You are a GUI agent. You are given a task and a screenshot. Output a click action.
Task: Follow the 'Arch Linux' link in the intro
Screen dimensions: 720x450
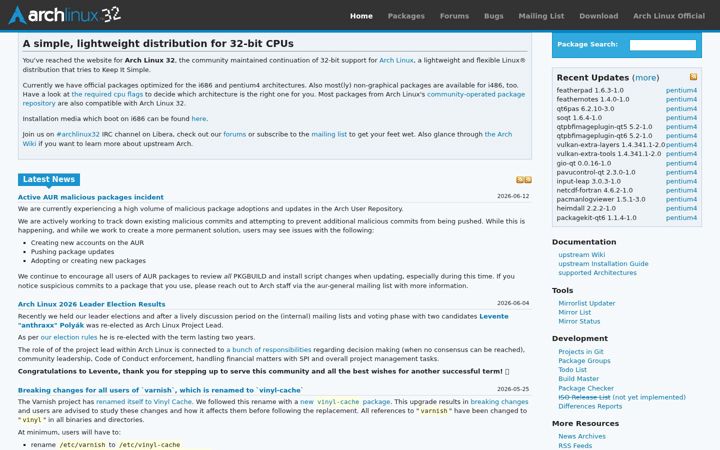coord(396,60)
